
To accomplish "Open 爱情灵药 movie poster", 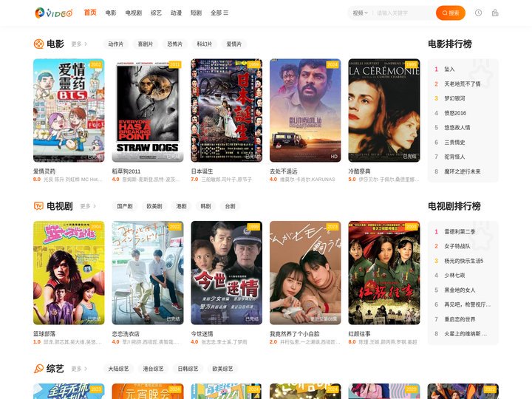I will pos(69,110).
